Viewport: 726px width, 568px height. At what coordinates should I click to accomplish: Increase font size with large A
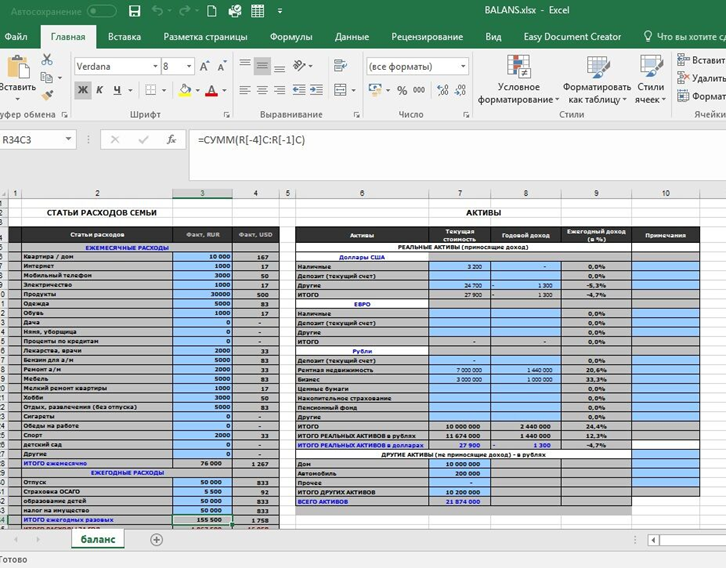(x=204, y=67)
